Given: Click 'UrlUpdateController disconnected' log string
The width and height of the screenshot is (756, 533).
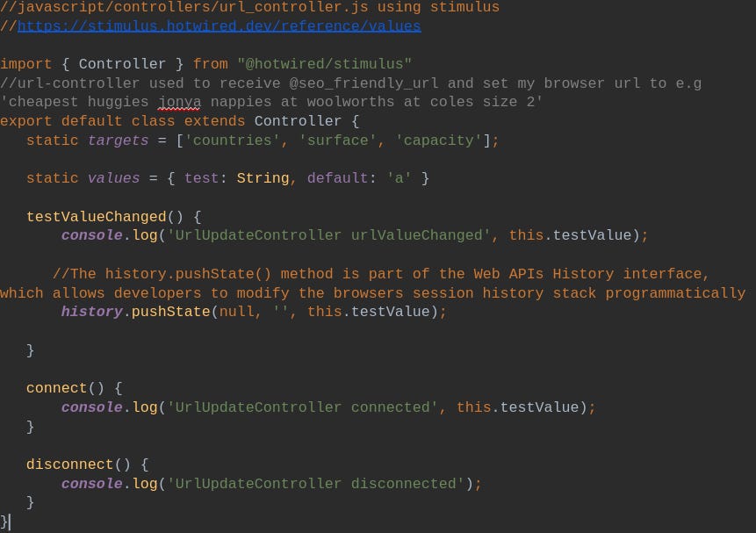Looking at the screenshot, I should click(315, 484).
